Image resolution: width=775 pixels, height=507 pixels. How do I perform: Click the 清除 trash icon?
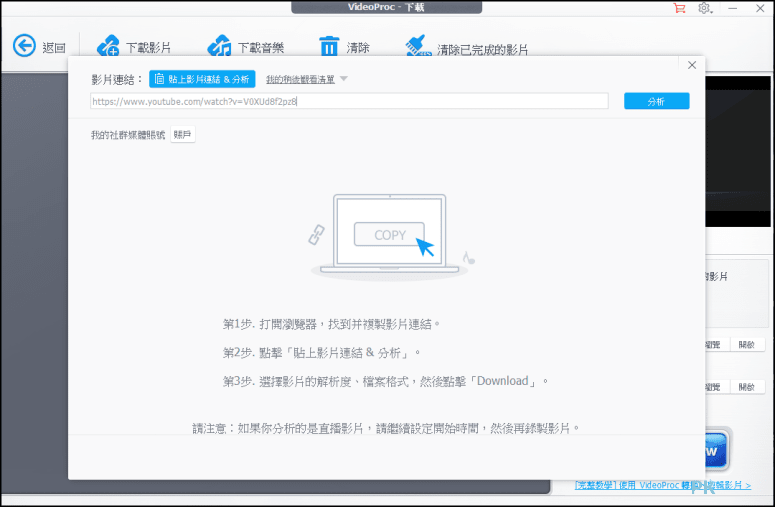point(329,46)
